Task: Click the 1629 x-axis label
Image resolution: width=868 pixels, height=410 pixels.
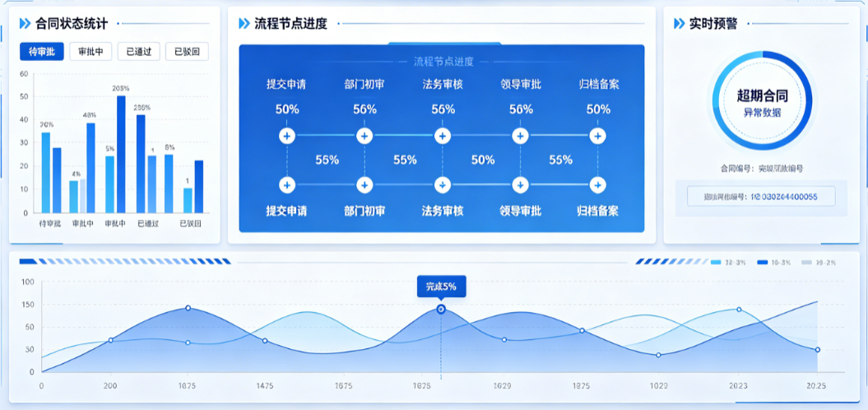Action: pyautogui.click(x=502, y=385)
